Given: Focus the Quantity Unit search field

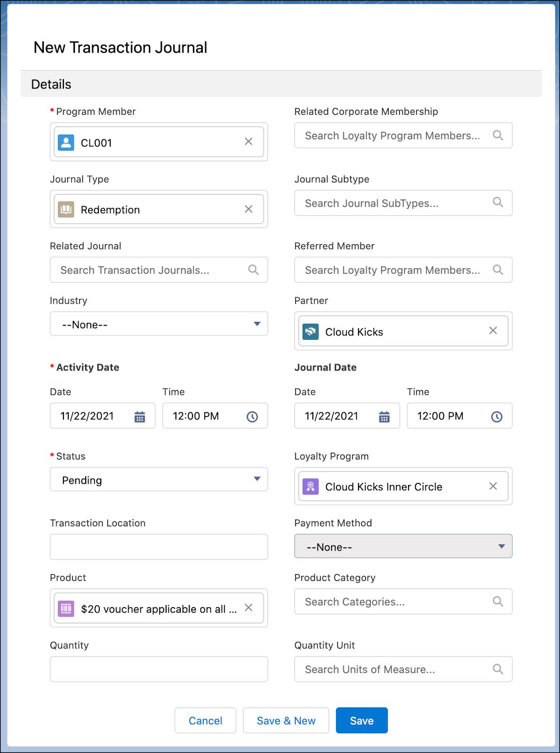Looking at the screenshot, I should (403, 669).
